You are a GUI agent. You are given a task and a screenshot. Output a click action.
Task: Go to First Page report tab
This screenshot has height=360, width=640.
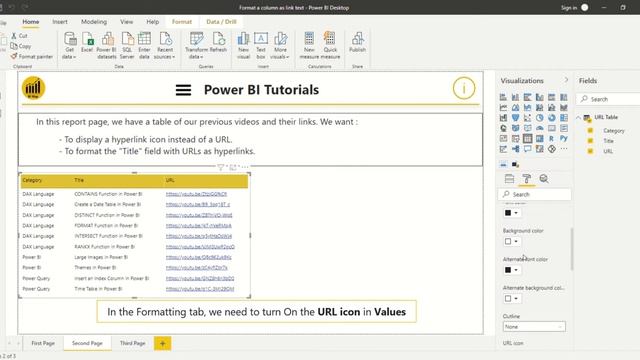pos(43,343)
